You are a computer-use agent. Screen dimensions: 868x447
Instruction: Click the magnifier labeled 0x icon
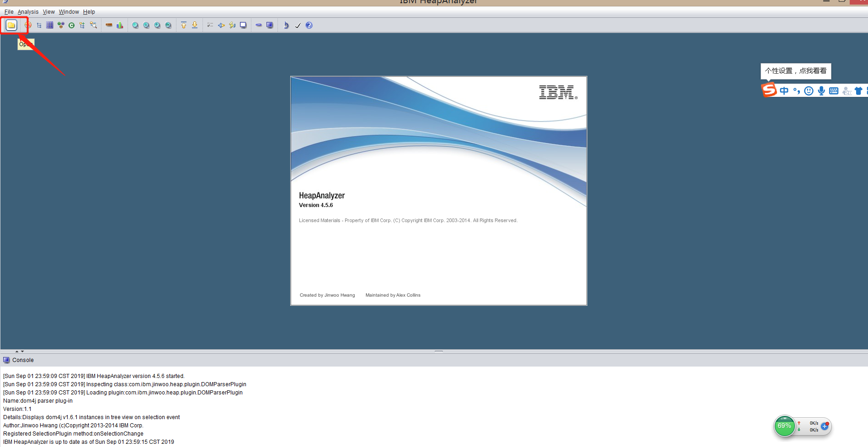[168, 25]
